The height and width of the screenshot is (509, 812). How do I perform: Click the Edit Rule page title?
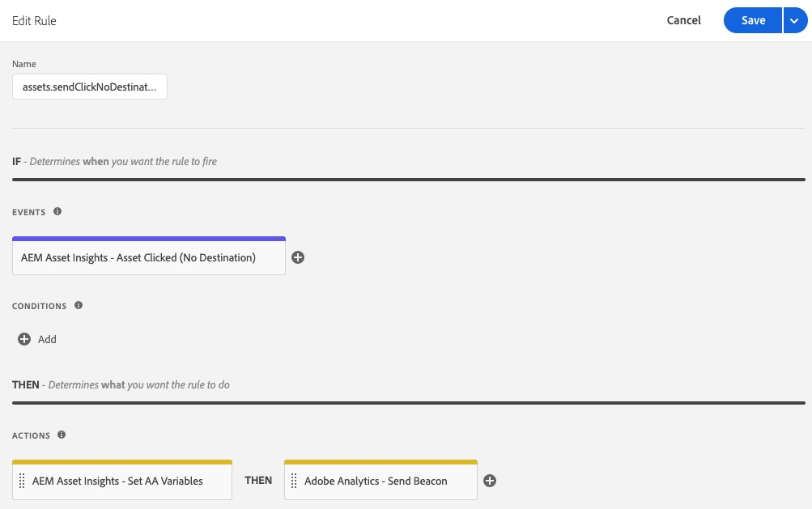(34, 21)
